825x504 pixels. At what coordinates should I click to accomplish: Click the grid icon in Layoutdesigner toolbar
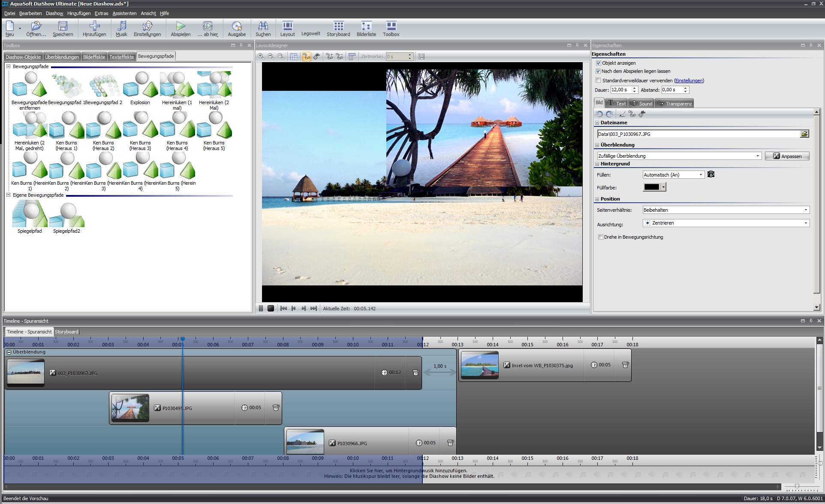click(x=294, y=57)
